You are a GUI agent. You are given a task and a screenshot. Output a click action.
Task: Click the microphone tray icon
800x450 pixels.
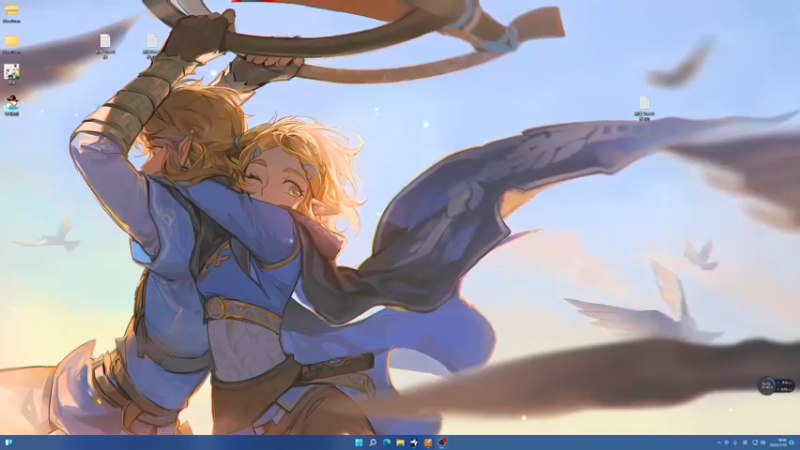click(x=735, y=442)
